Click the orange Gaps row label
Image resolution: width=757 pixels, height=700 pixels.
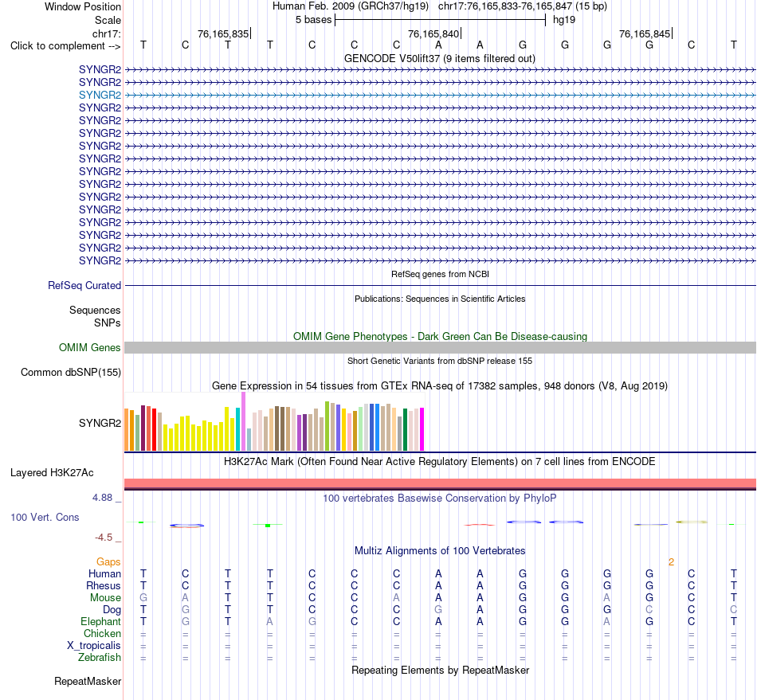coord(108,562)
